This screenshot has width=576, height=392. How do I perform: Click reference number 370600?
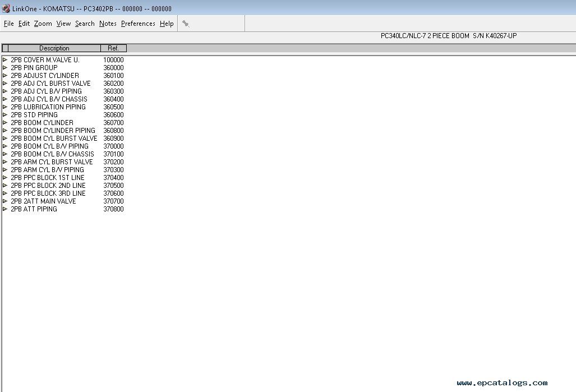[113, 193]
